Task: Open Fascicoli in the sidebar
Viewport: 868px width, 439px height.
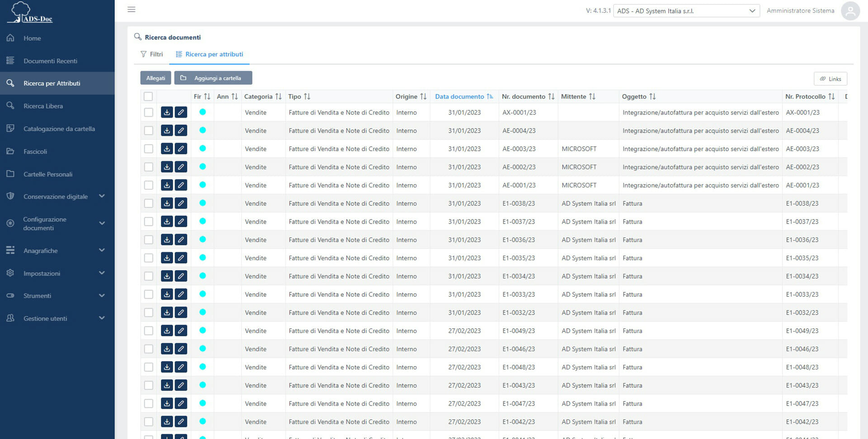Action: [x=57, y=151]
